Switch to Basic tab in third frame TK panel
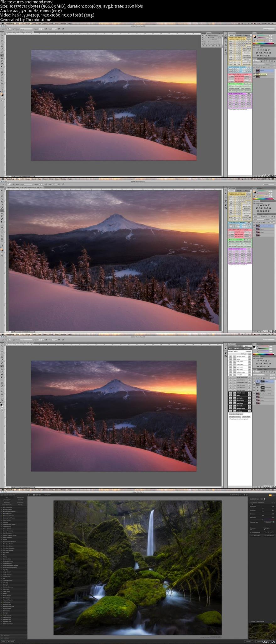 (246, 346)
